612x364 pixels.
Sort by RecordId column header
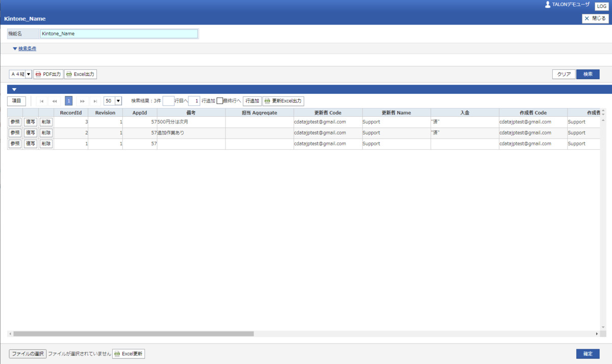(x=71, y=113)
